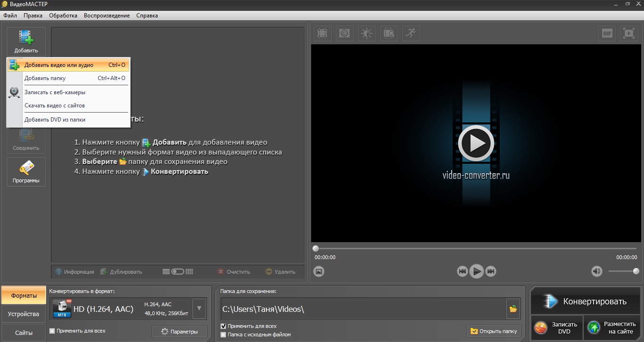Click the speed change runner icon
644x342 pixels.
point(411,33)
